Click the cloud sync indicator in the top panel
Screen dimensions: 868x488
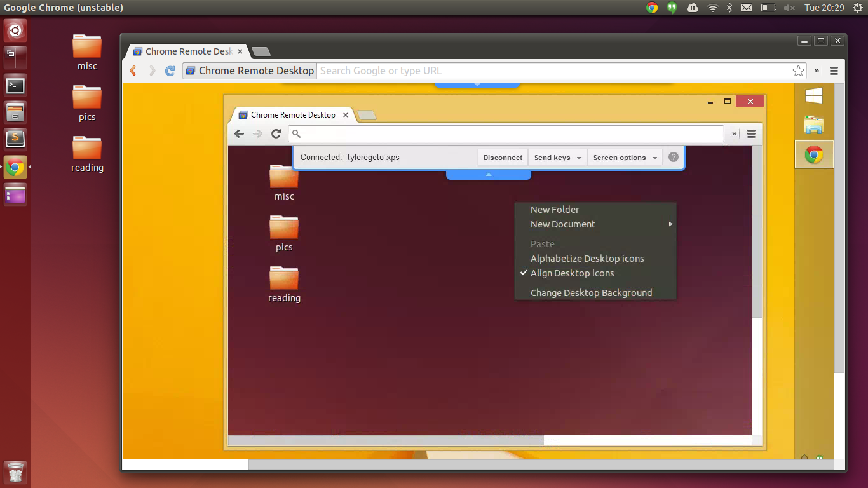click(692, 8)
